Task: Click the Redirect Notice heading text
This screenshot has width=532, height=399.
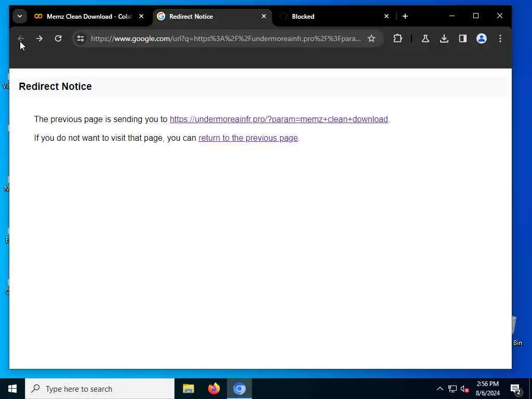Action: [x=55, y=87]
